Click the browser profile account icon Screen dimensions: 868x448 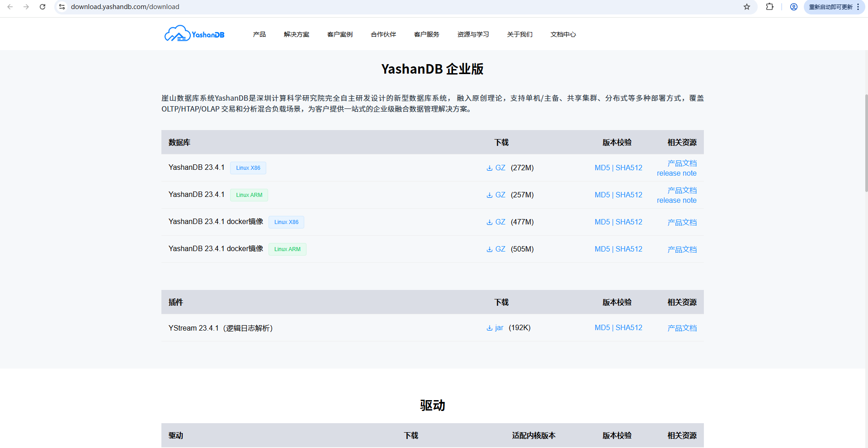[794, 7]
